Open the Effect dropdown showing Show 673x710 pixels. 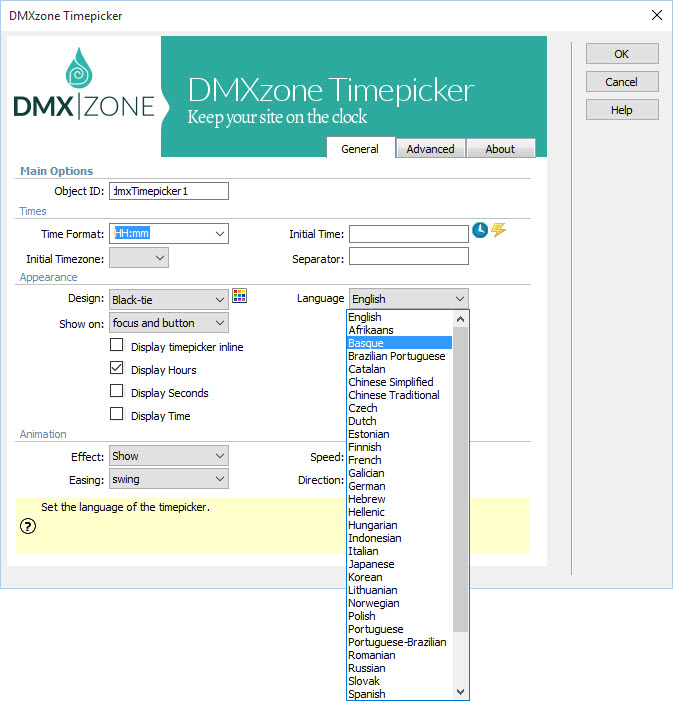[x=169, y=456]
